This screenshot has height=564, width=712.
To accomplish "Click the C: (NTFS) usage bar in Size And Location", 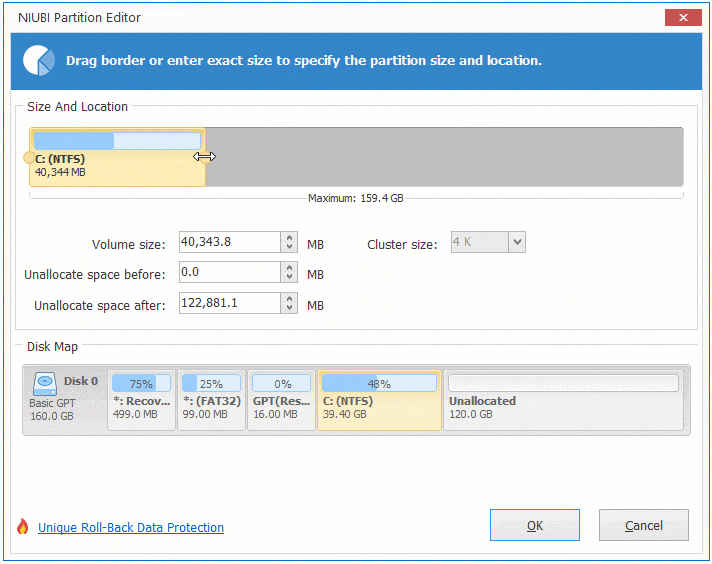I will pyautogui.click(x=117, y=141).
